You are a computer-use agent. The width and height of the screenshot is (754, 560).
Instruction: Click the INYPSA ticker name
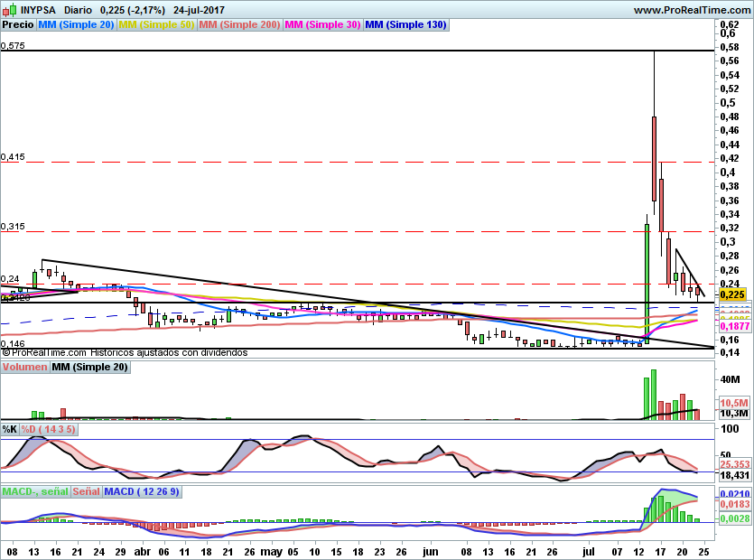point(38,10)
